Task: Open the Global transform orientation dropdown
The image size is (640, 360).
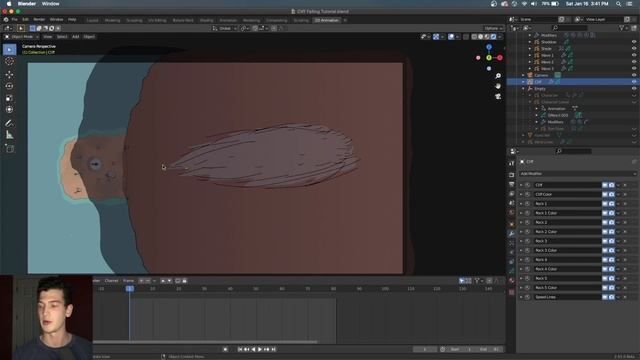Action: tap(224, 28)
